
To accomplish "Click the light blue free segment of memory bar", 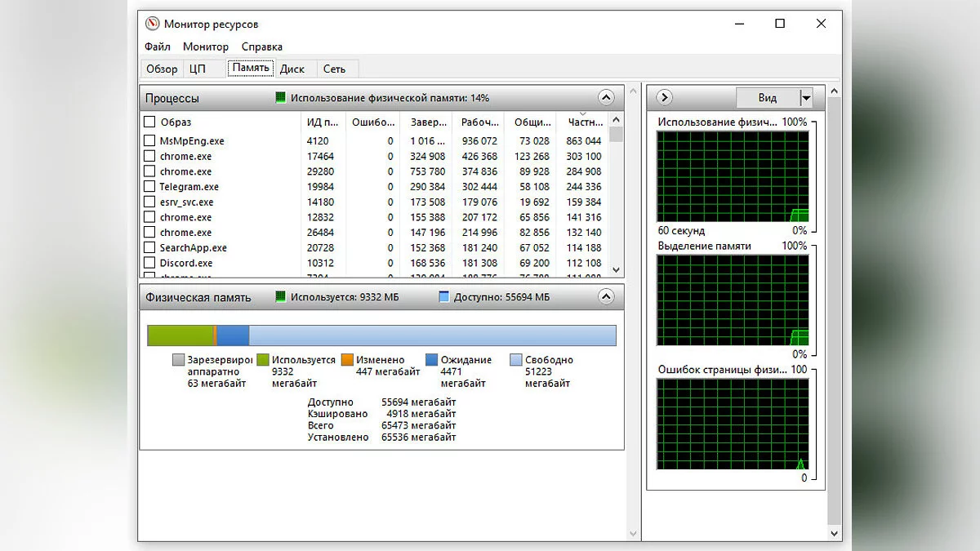I will [x=432, y=335].
